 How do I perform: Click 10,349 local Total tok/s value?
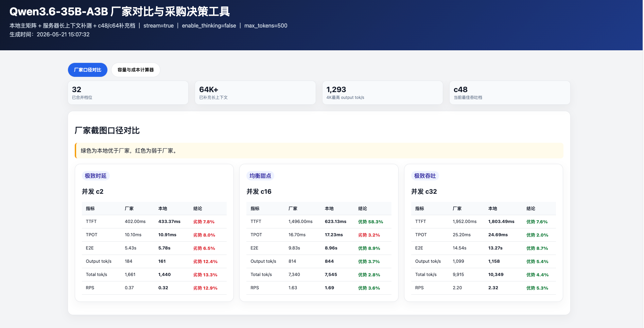(x=496, y=275)
